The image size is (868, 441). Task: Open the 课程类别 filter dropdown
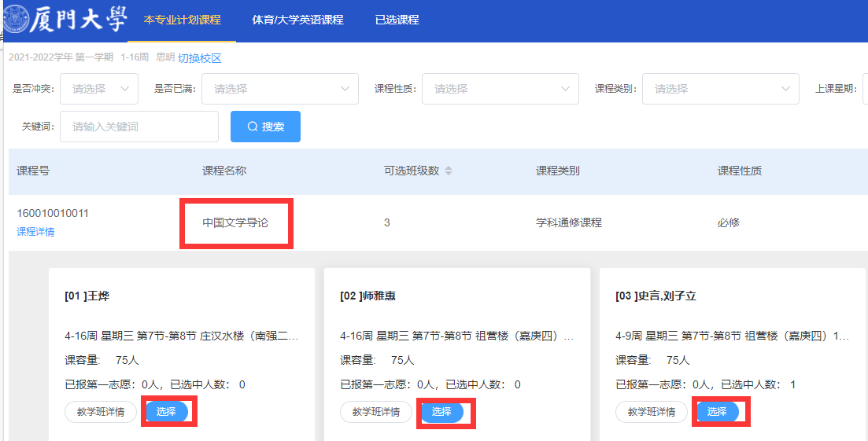[x=721, y=89]
